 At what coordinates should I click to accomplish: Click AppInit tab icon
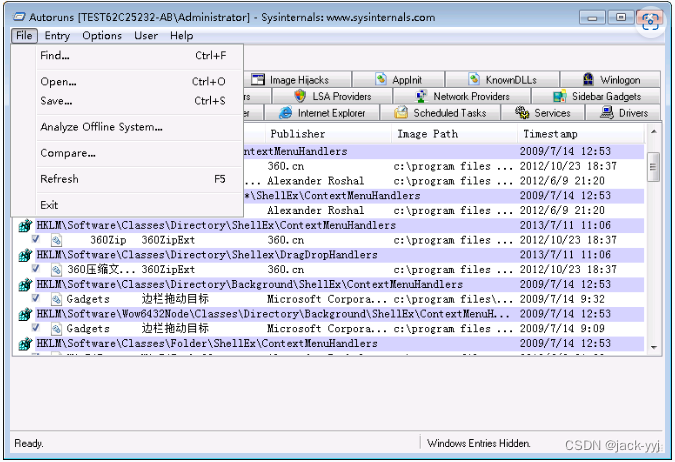coord(381,79)
